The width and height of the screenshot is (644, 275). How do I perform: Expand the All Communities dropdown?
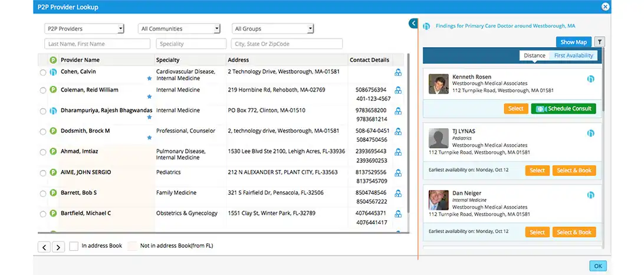(x=179, y=28)
